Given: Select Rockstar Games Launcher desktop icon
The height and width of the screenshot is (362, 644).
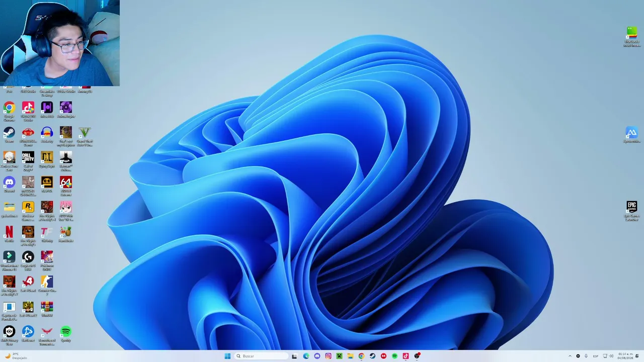Looking at the screenshot, I should 28,210.
